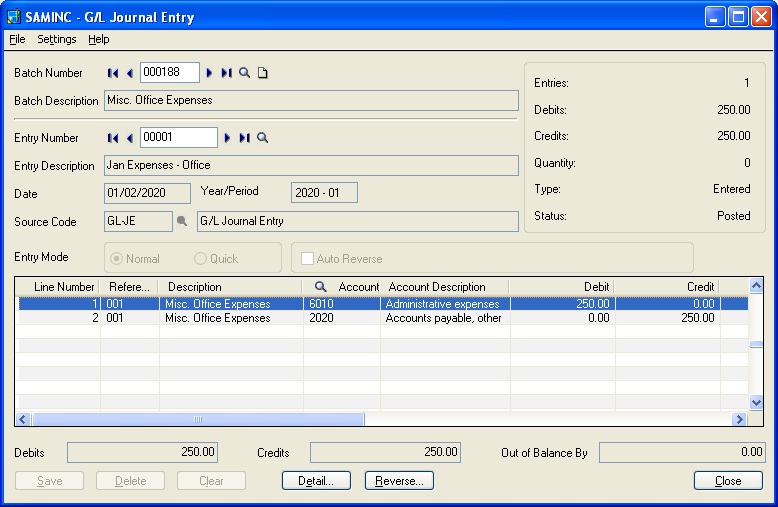778x507 pixels.
Task: Click the Source Code field
Action: click(138, 221)
